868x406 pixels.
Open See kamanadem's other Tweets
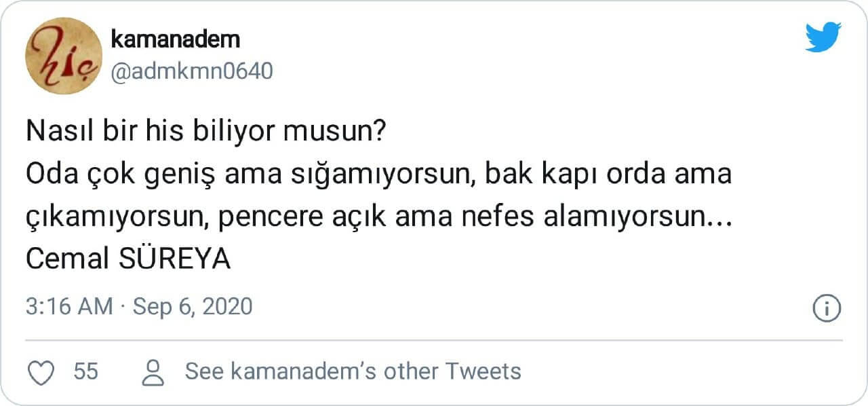(x=353, y=371)
